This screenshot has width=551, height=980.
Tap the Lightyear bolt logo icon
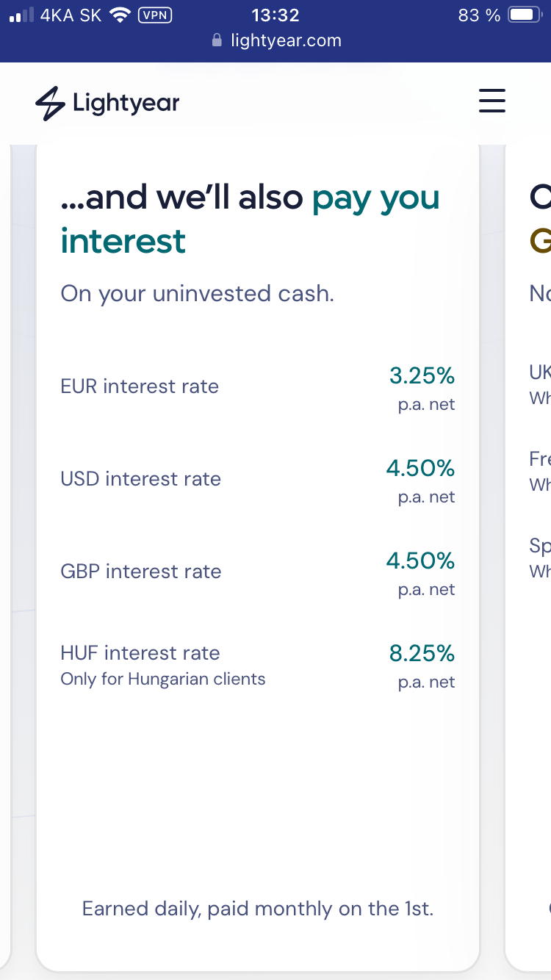[x=50, y=104]
